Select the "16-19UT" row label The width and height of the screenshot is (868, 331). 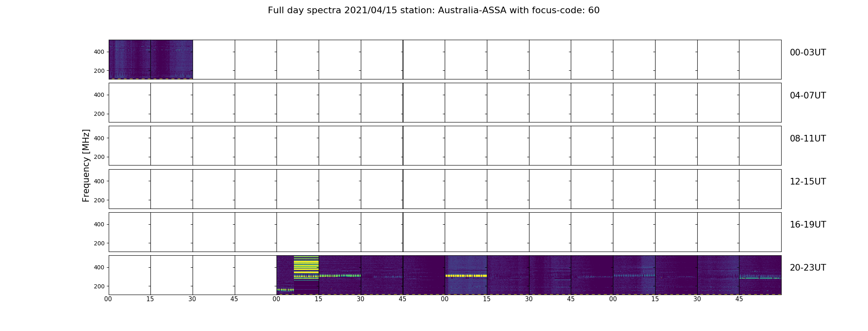click(x=808, y=225)
